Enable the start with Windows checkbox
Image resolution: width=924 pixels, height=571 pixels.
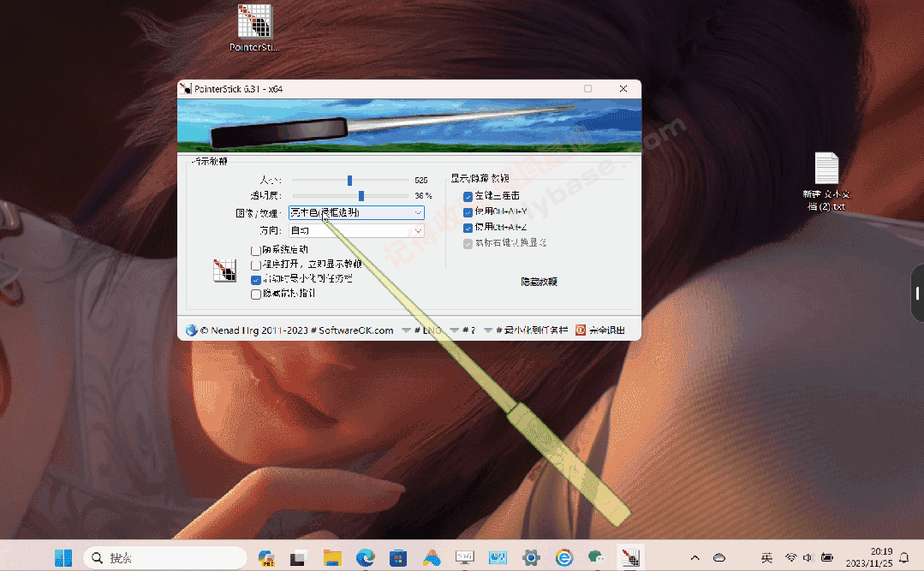pyautogui.click(x=256, y=250)
